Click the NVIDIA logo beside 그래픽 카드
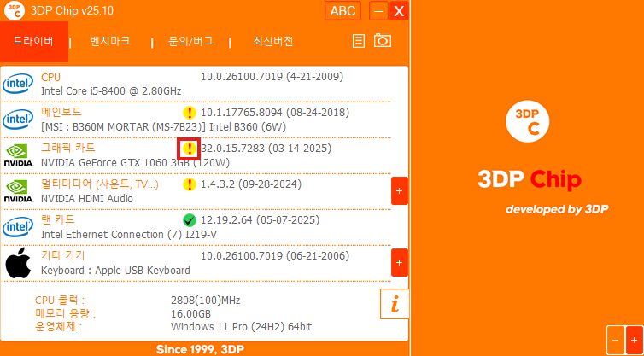The image size is (644, 356). coord(18,155)
